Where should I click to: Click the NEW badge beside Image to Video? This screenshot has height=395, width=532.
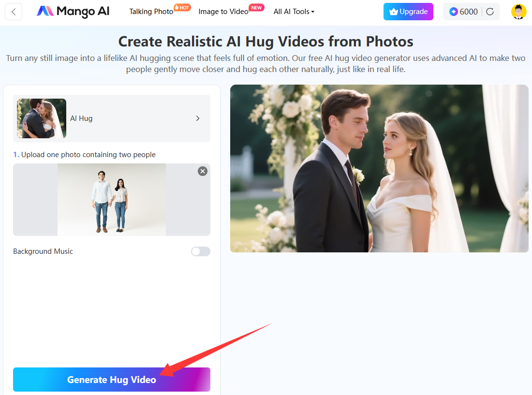(256, 7)
